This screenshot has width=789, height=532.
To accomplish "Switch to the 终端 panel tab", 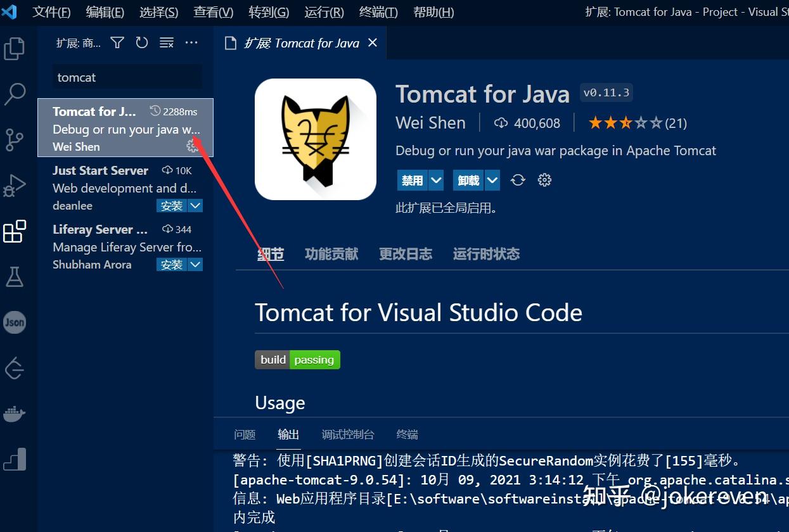I will pyautogui.click(x=406, y=434).
